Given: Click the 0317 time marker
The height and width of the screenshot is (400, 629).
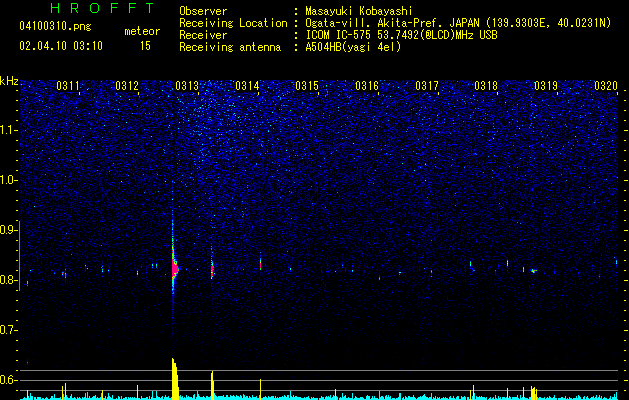Looking at the screenshot, I should click(427, 85).
